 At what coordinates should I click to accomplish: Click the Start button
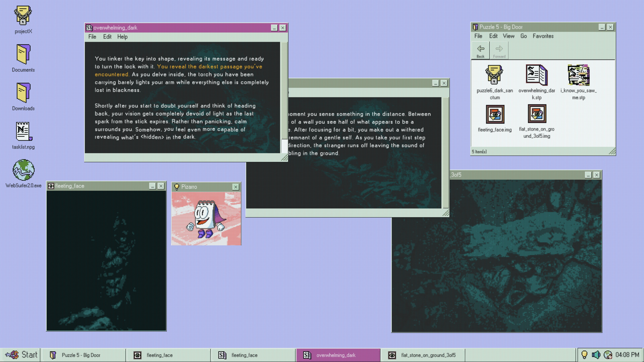click(21, 355)
